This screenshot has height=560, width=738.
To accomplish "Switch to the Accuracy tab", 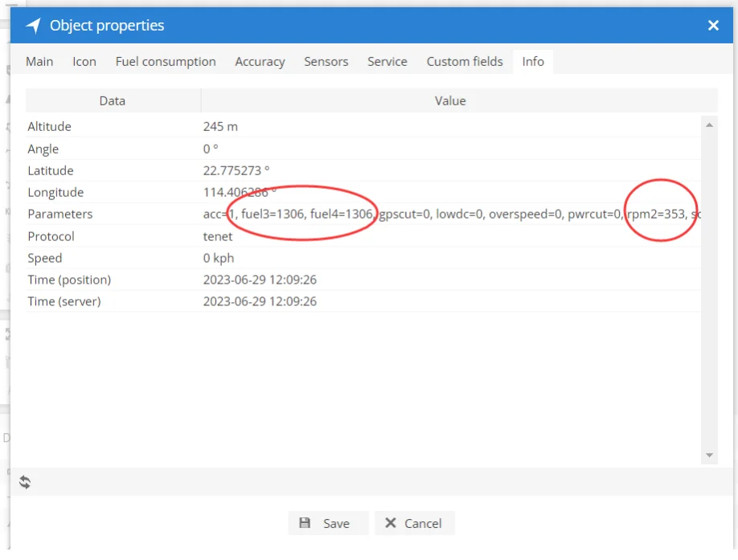I will click(x=260, y=62).
